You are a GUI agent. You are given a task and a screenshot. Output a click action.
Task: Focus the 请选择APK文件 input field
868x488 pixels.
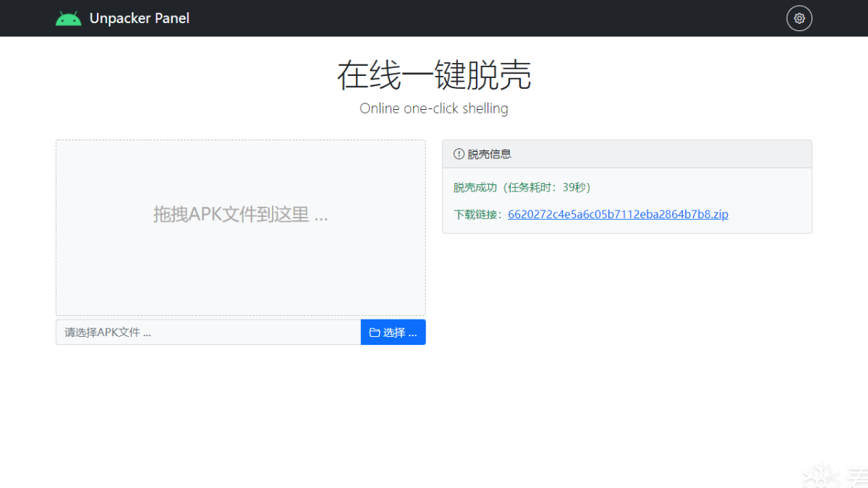pos(208,333)
